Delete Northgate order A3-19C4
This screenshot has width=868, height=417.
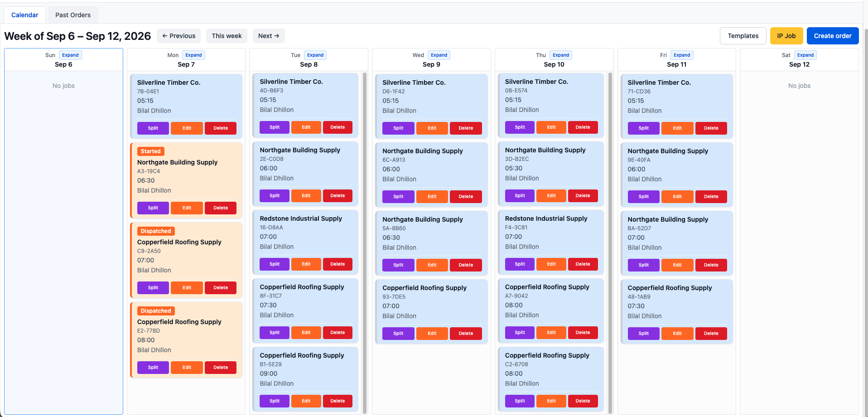click(x=221, y=208)
